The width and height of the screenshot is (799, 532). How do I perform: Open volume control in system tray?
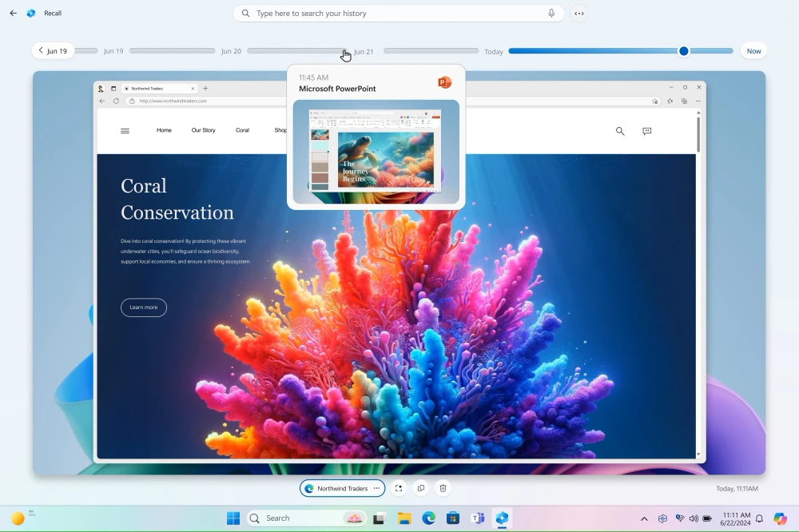694,518
